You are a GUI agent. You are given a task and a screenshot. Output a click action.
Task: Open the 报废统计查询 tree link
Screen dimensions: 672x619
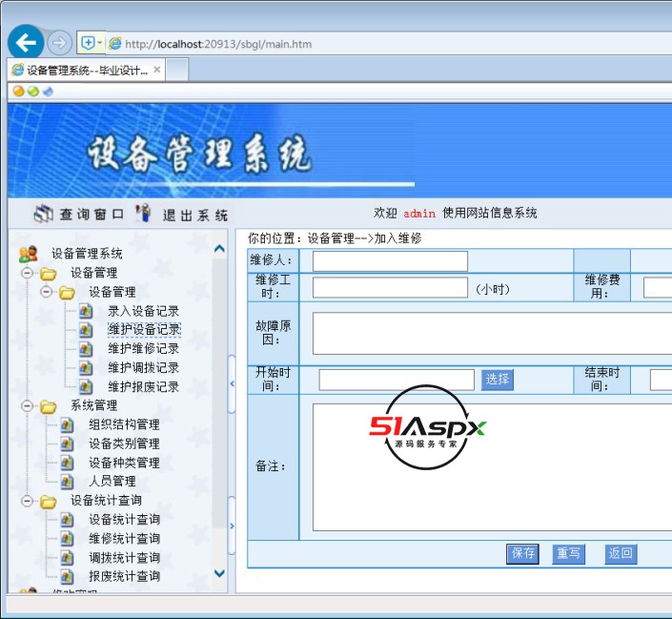[124, 576]
